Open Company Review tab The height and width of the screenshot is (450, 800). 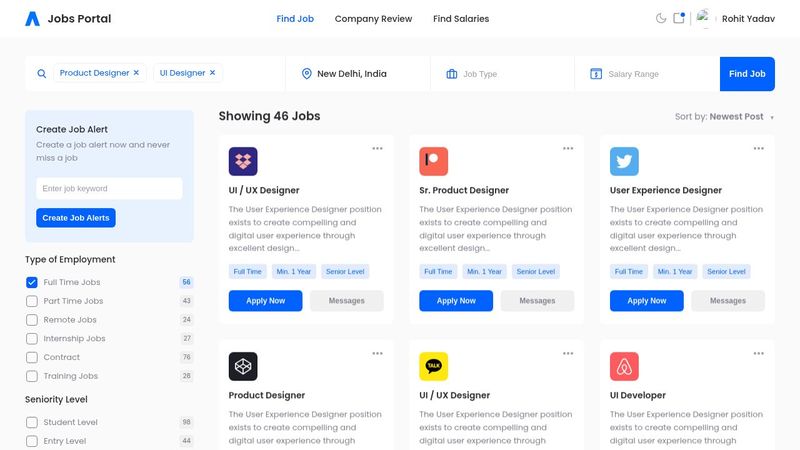click(373, 19)
